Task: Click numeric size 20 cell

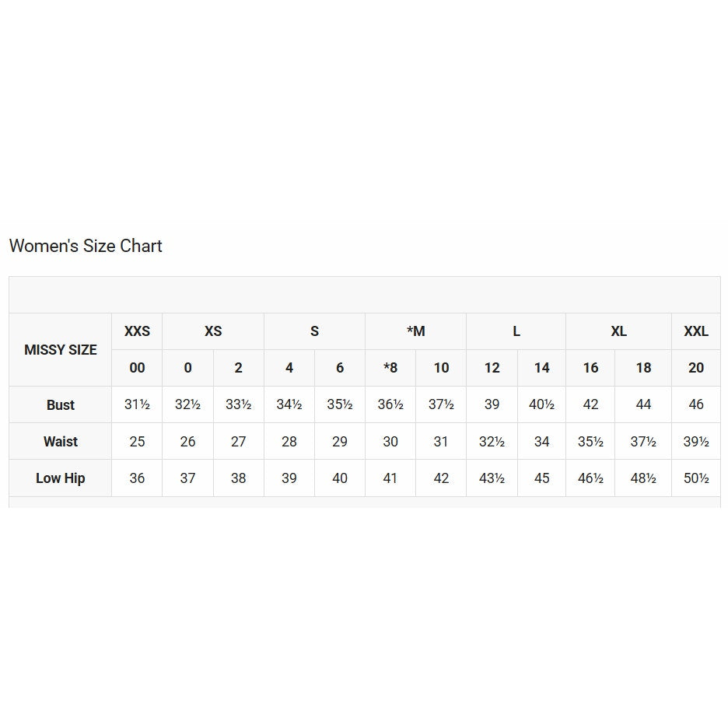Action: 696,368
